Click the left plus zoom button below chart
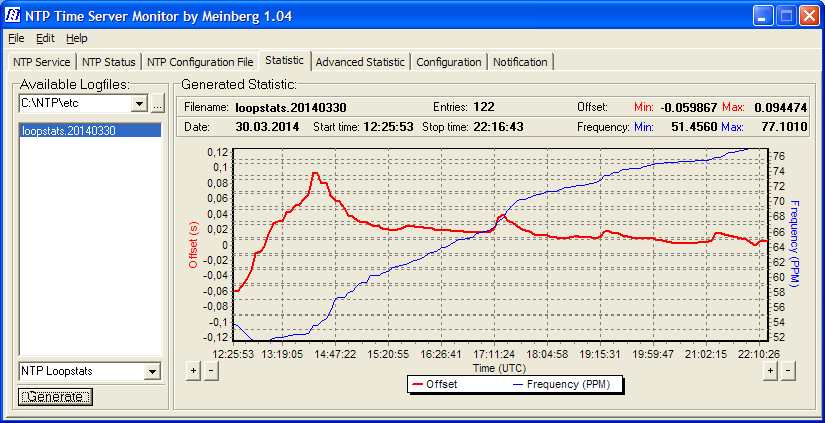This screenshot has height=423, width=825. pos(194,370)
